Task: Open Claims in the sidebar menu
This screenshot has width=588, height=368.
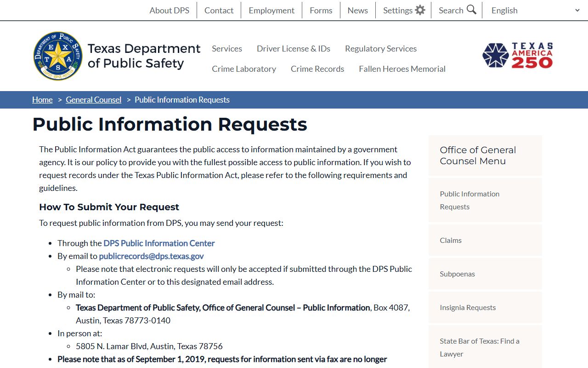Action: pyautogui.click(x=485, y=240)
